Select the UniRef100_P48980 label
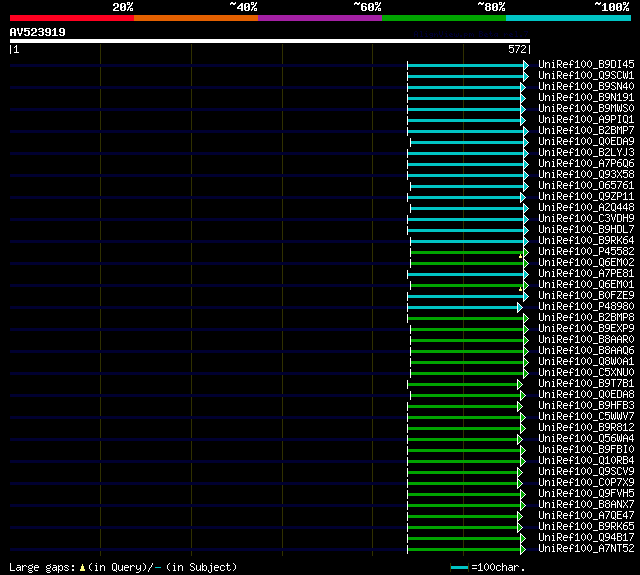 coord(586,307)
